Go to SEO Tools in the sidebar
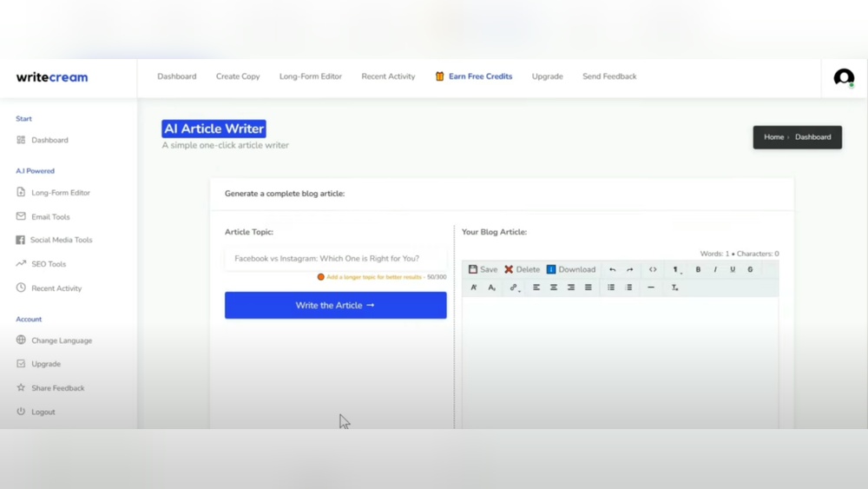This screenshot has height=489, width=868. pos(49,264)
